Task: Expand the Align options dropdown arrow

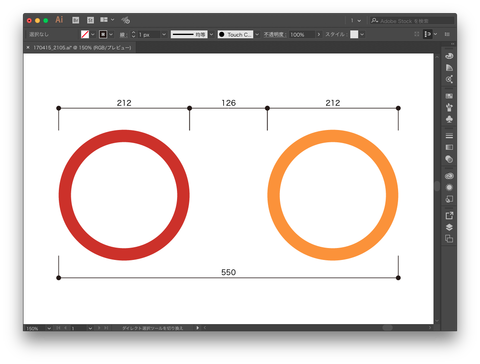Action: [x=435, y=34]
